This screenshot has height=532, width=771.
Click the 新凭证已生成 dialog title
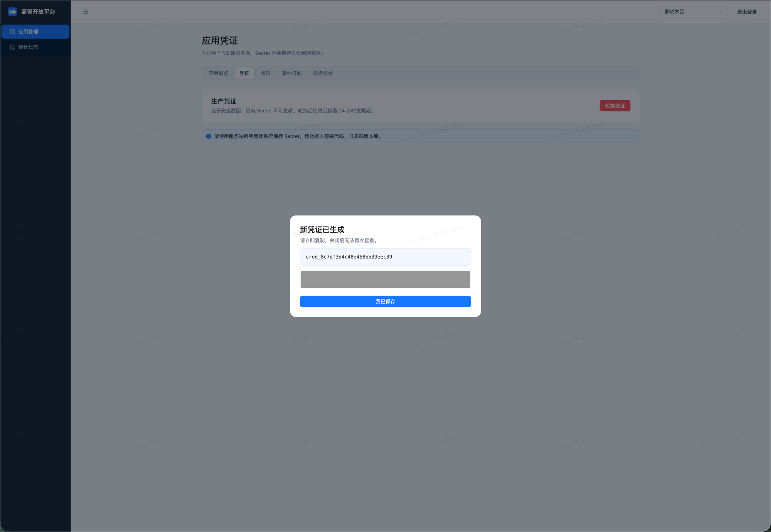322,230
